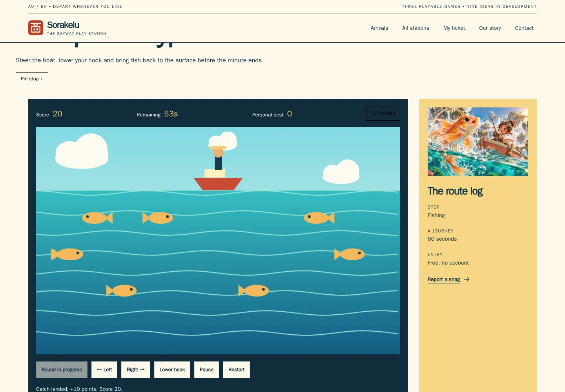Open the Contact page

pos(524,28)
